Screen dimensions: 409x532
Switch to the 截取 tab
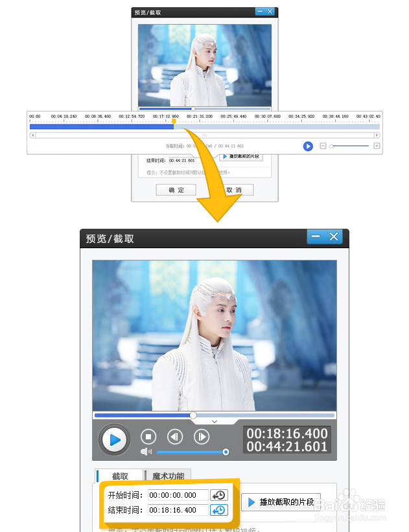pos(119,476)
